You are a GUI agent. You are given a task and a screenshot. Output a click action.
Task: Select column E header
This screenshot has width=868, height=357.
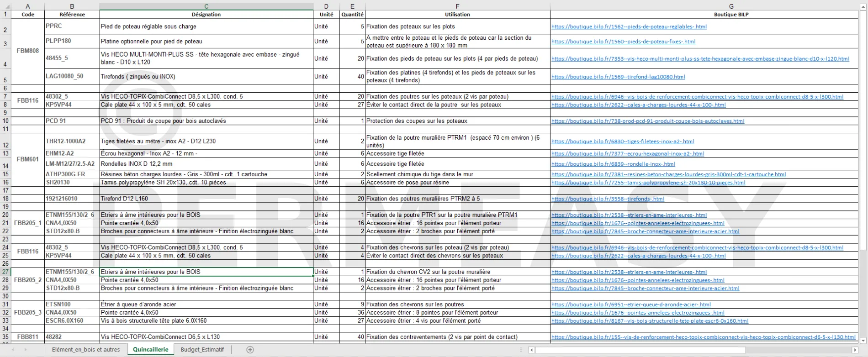pos(352,6)
